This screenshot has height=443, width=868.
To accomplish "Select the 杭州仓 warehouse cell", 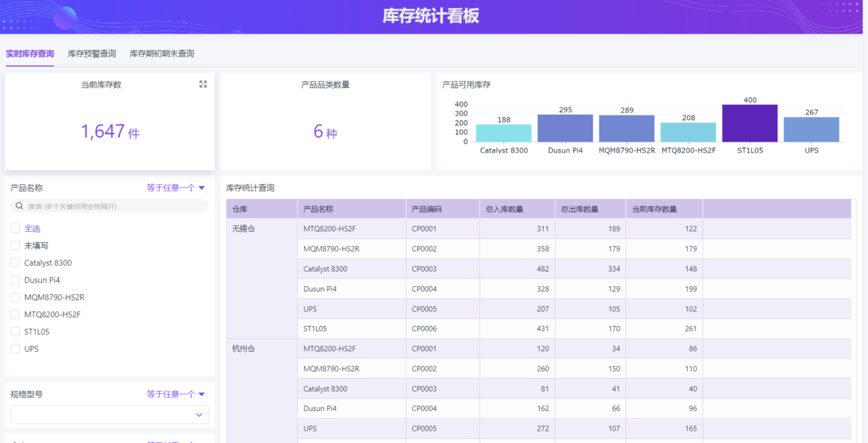I will [262, 391].
